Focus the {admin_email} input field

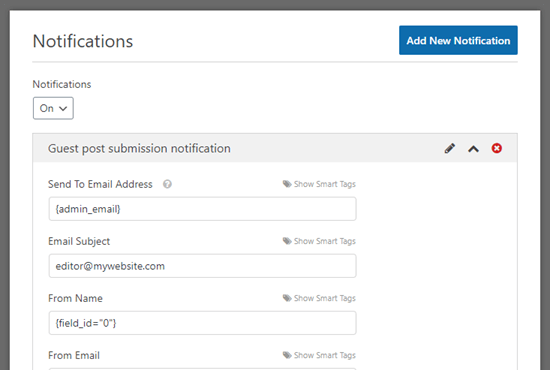(x=203, y=209)
